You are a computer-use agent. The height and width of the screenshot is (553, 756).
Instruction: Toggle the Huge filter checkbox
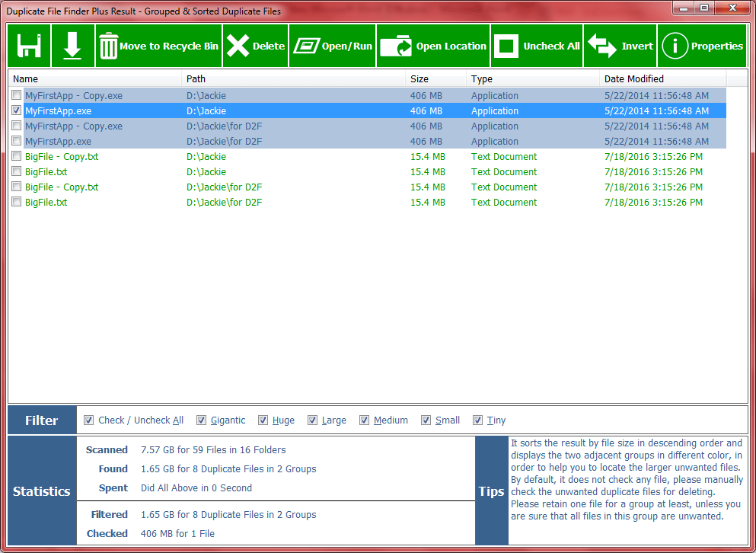coord(263,420)
